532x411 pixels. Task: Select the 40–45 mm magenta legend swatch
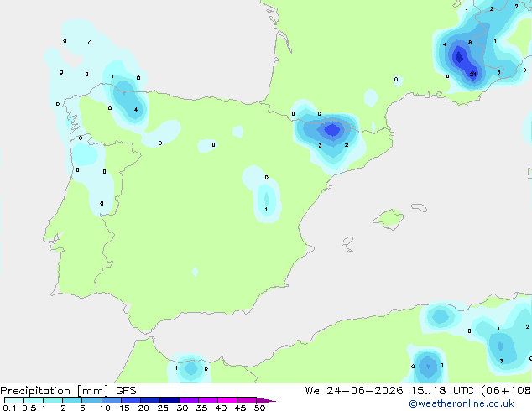coord(227,400)
